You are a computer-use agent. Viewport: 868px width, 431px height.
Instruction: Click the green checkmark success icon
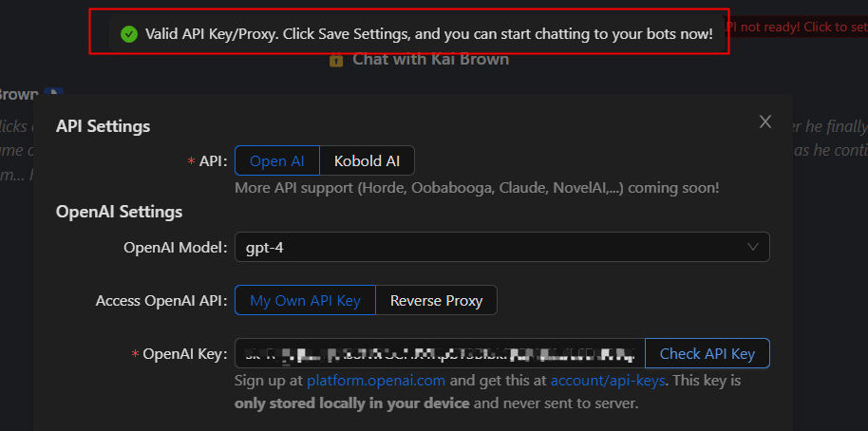129,34
